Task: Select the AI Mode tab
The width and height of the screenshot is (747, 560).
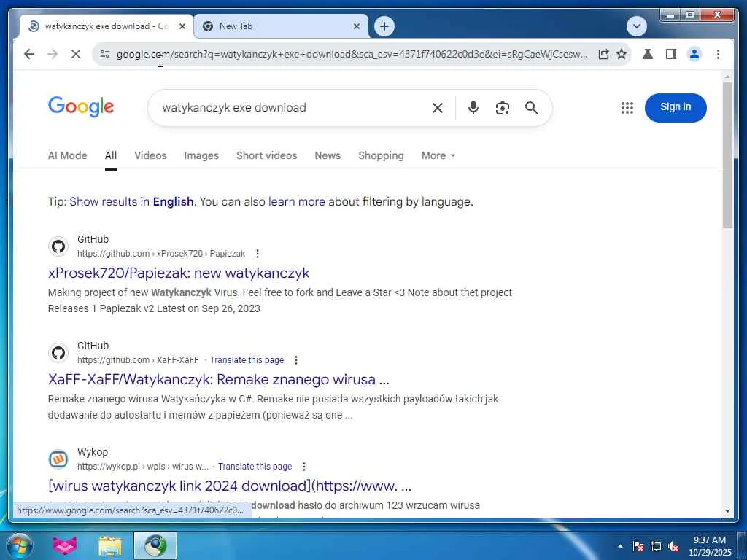Action: (67, 156)
